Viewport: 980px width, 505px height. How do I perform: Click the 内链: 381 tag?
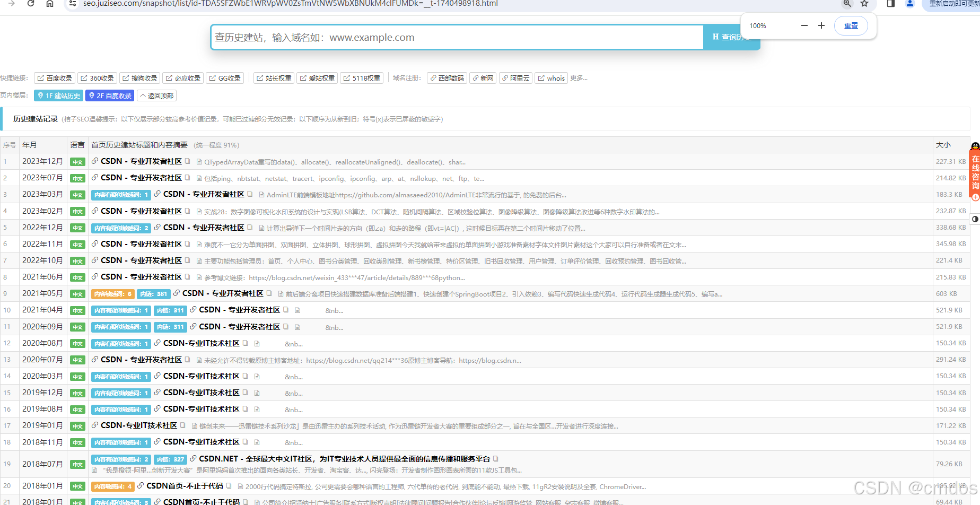[154, 294]
